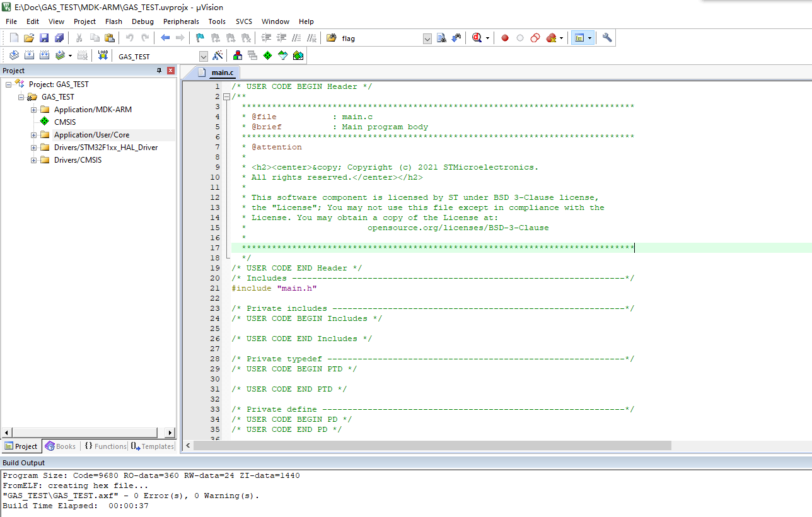The height and width of the screenshot is (517, 812).
Task: Kill all breakpoints using the red-circle X icon
Action: click(x=550, y=38)
